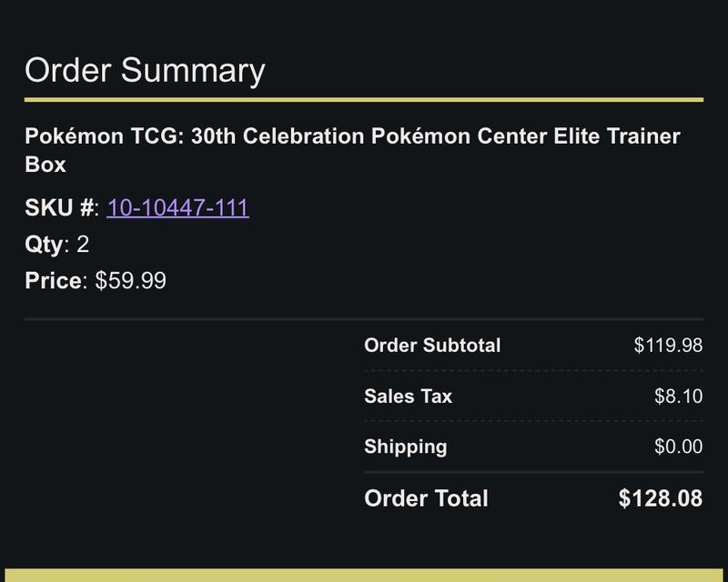The height and width of the screenshot is (582, 728).
Task: Click the Shipping label
Action: point(405,447)
